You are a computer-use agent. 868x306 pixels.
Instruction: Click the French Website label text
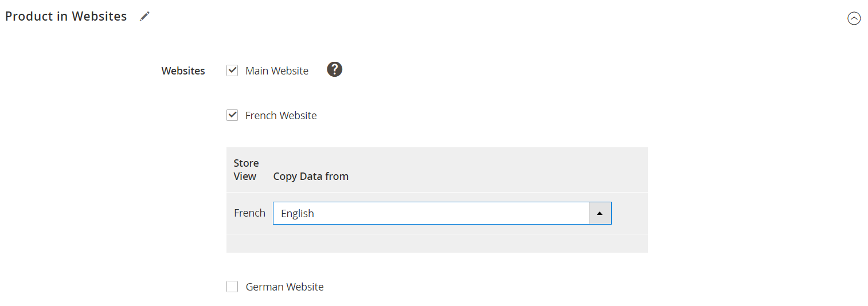pyautogui.click(x=281, y=115)
